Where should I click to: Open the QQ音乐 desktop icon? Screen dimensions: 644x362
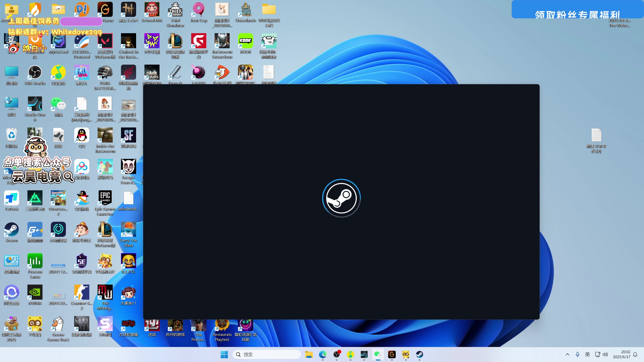tap(58, 75)
